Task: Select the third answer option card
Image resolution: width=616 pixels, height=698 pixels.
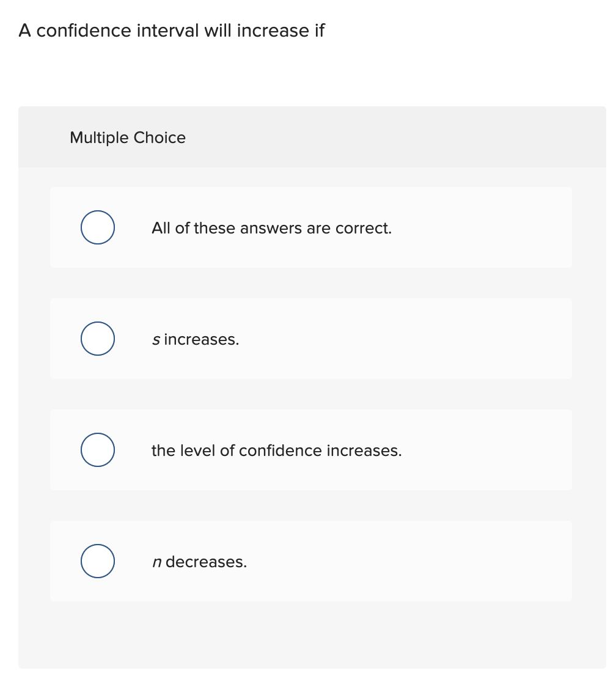Action: 310,449
